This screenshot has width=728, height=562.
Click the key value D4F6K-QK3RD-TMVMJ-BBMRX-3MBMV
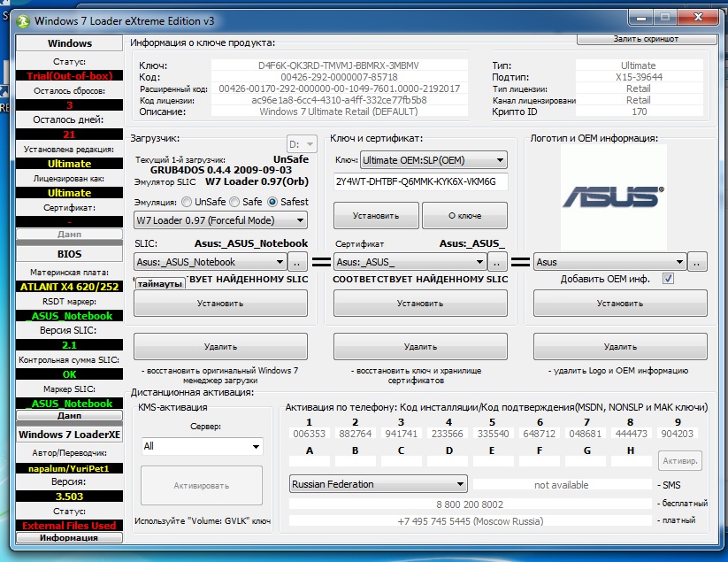click(339, 65)
